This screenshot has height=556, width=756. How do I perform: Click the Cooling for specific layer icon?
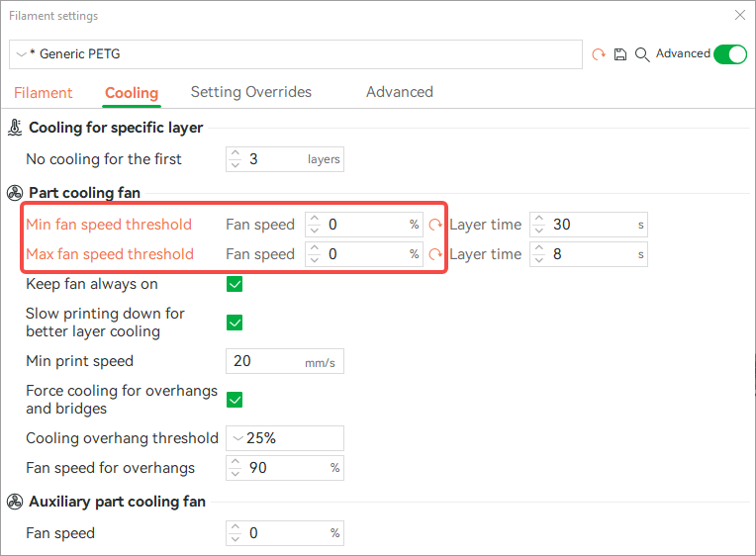[15, 128]
